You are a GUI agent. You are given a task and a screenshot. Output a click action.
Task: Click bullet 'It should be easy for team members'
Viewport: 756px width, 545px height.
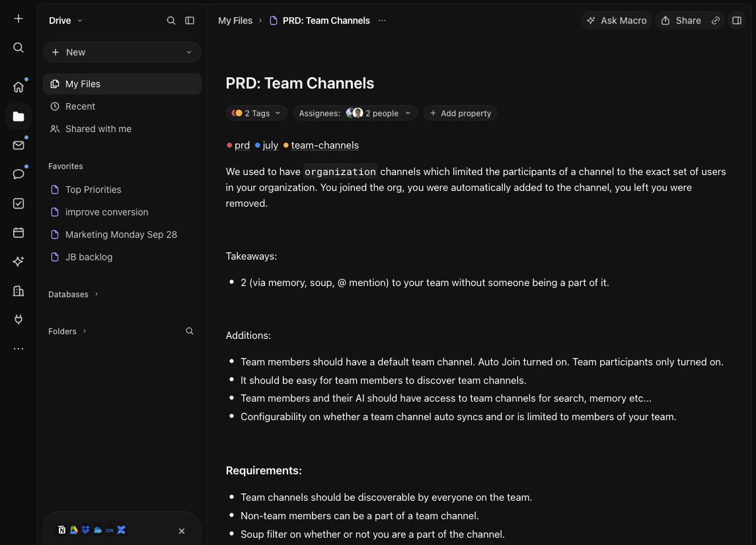click(383, 381)
